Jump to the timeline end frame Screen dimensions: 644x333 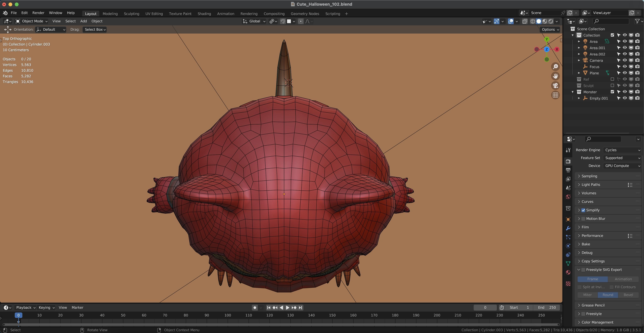click(x=300, y=307)
